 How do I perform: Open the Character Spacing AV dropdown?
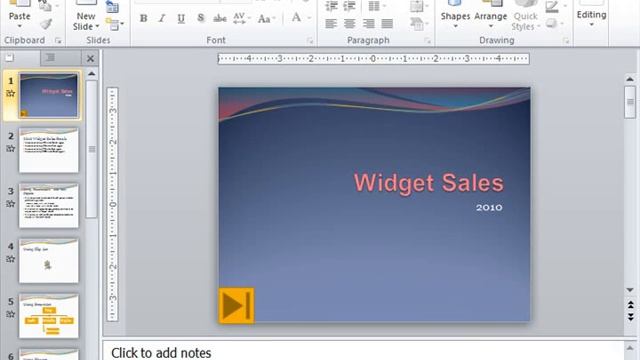(x=242, y=18)
